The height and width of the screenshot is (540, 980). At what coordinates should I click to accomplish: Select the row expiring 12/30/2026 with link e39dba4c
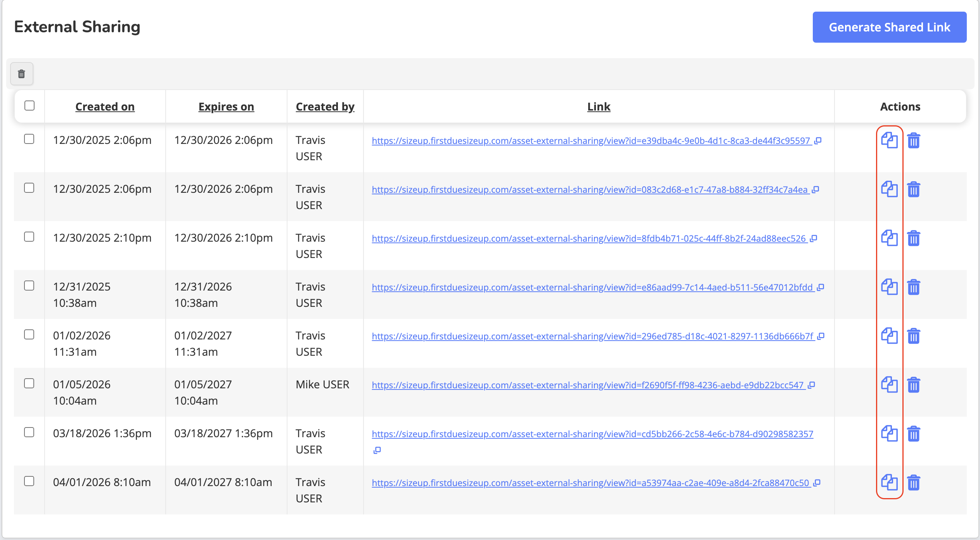coord(29,139)
